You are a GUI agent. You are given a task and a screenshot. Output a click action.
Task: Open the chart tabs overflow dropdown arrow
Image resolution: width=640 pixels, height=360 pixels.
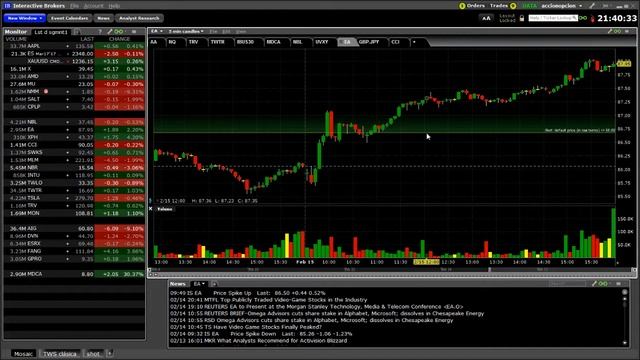(414, 42)
